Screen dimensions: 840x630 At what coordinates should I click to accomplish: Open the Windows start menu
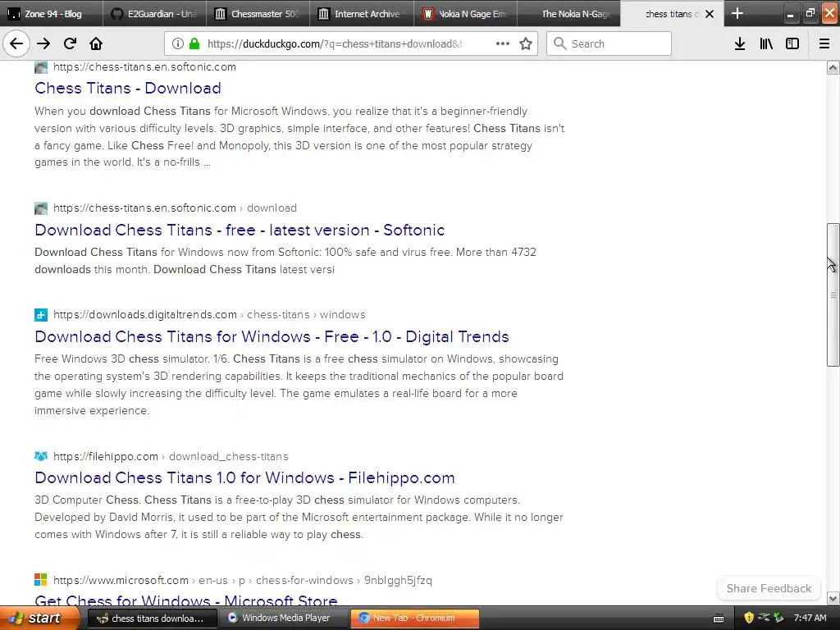pos(39,619)
